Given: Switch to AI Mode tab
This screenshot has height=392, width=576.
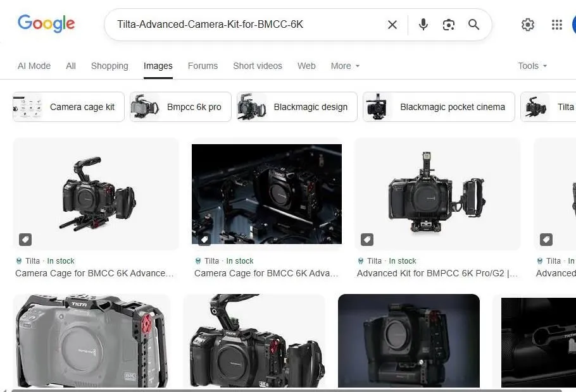Looking at the screenshot, I should click(34, 66).
